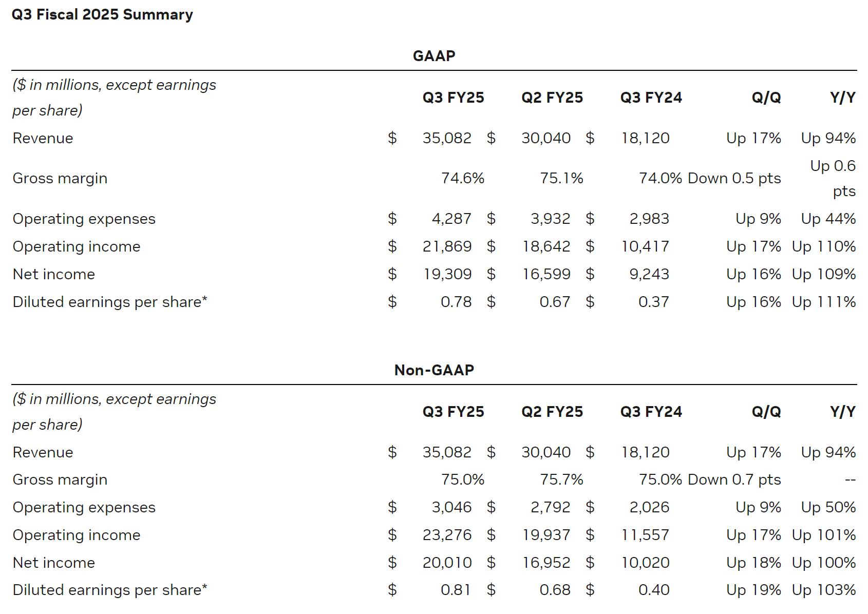The image size is (868, 614).
Task: Select the "Down 0.5 pts" cell
Action: (734, 178)
